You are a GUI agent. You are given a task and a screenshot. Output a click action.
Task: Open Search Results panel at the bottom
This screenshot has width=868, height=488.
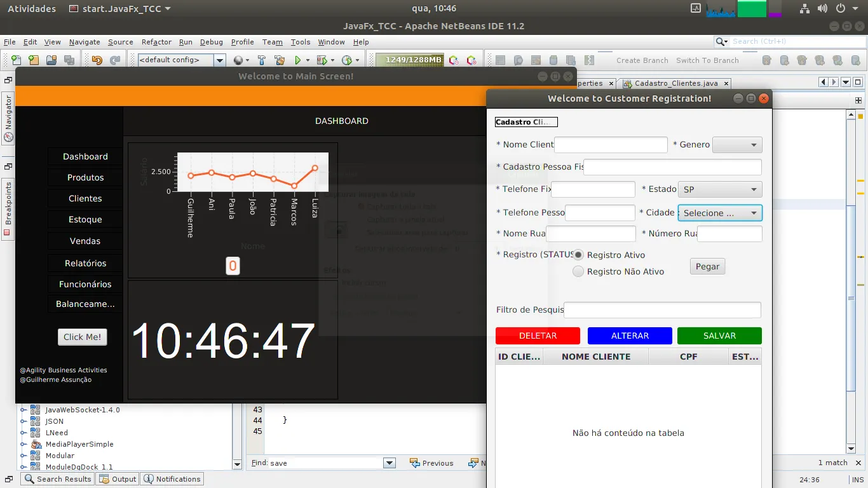point(58,479)
